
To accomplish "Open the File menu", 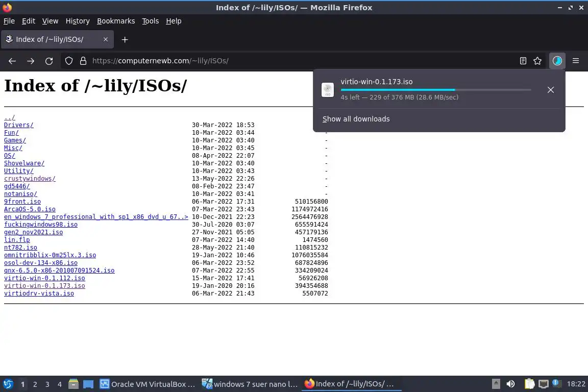I will pos(9,21).
